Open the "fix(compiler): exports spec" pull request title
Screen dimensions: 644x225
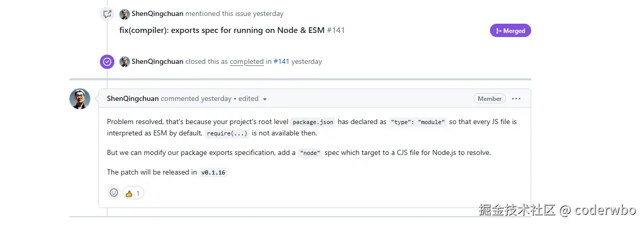coord(222,30)
